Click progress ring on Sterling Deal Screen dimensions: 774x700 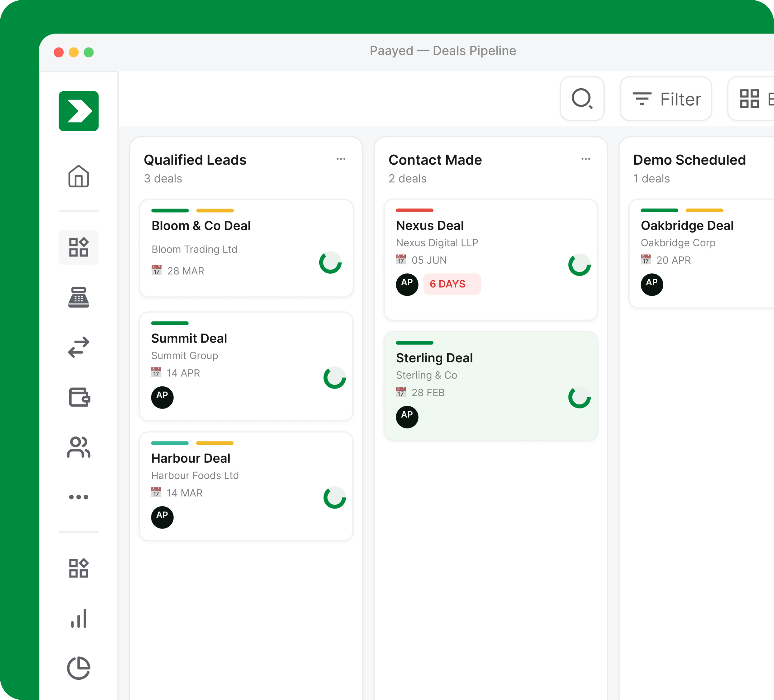[x=579, y=397]
